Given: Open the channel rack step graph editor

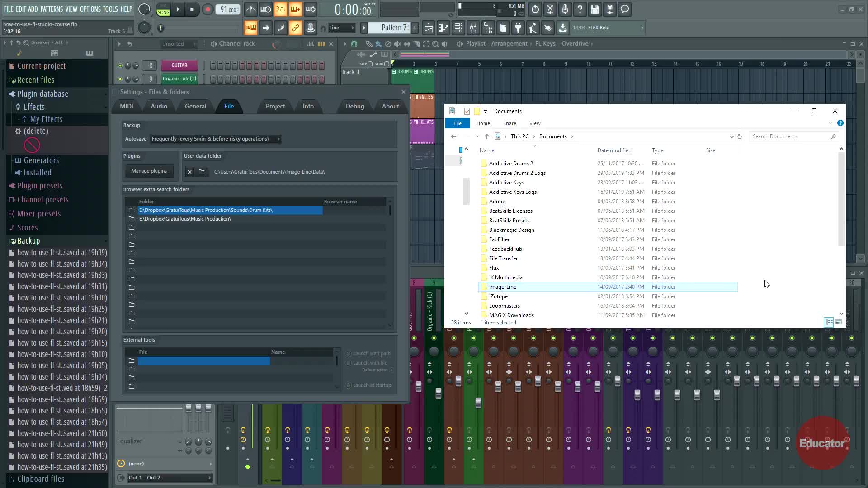Looking at the screenshot, I should (311, 44).
